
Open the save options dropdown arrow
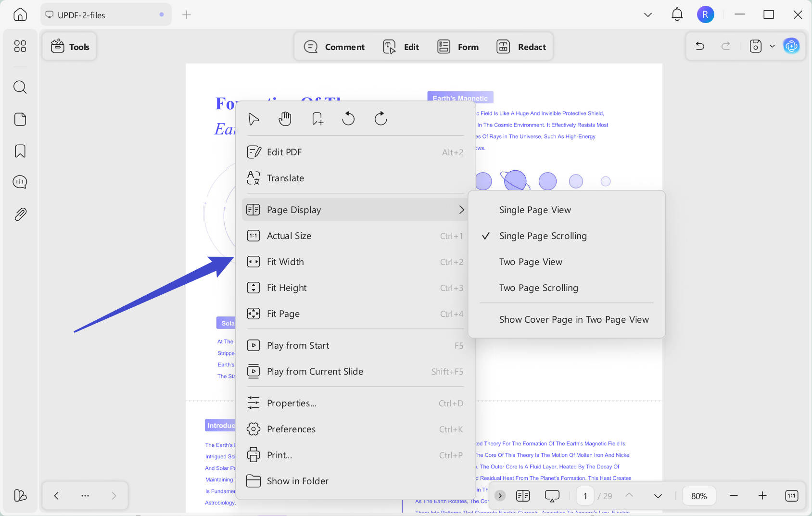click(x=772, y=46)
